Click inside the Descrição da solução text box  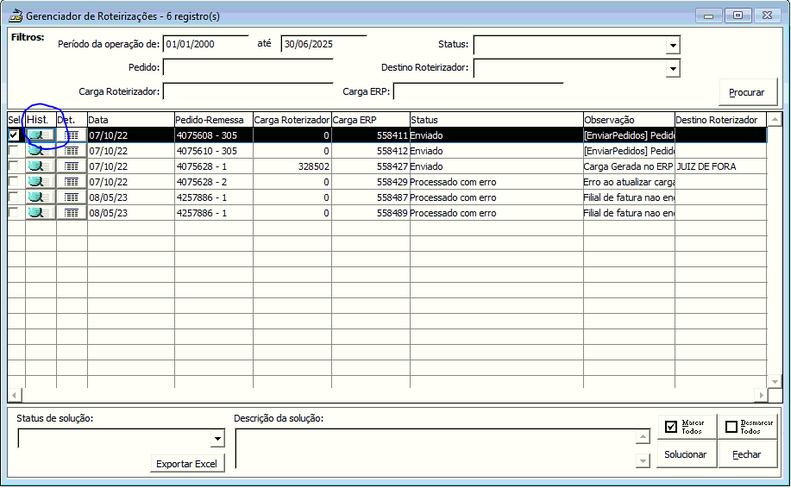point(436,448)
